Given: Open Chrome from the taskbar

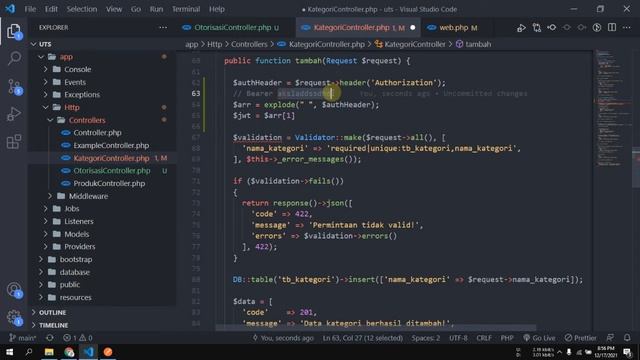Looking at the screenshot, I should pyautogui.click(x=69, y=352).
